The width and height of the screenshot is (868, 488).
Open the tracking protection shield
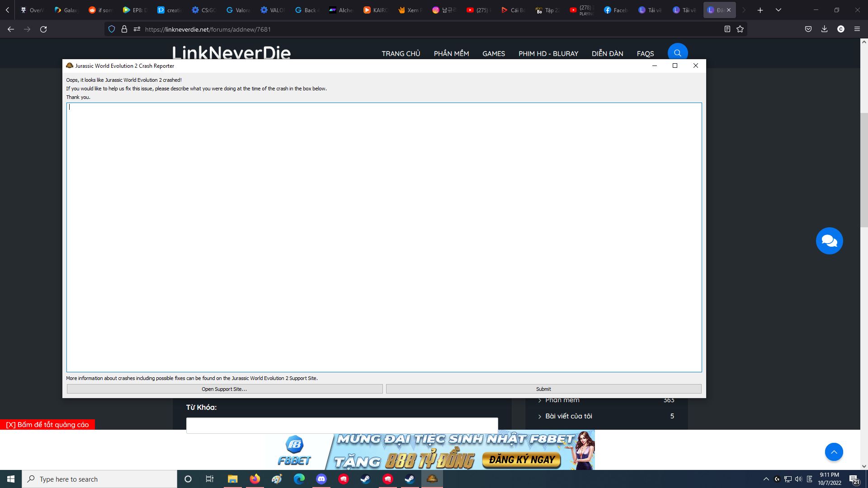click(112, 29)
